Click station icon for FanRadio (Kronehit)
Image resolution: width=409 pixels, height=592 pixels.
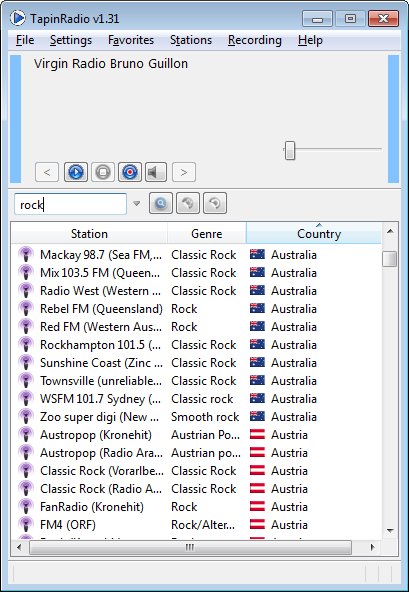tap(26, 507)
